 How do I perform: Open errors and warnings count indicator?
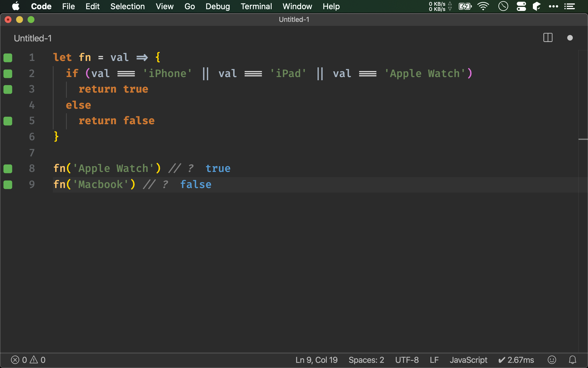[28, 360]
